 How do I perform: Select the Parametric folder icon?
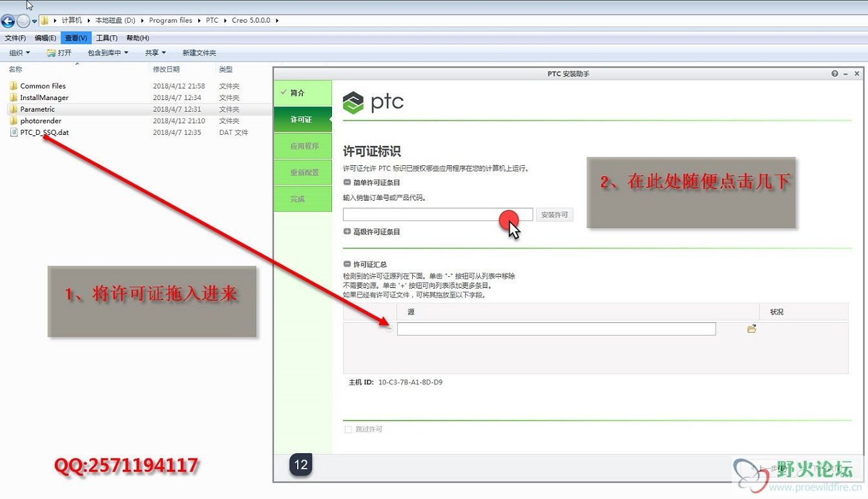(x=14, y=109)
